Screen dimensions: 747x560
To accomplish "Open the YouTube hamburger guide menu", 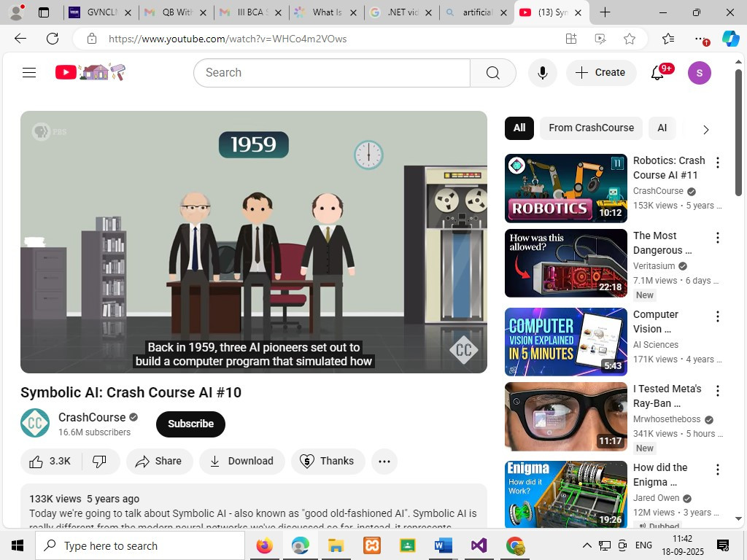I will click(x=29, y=72).
